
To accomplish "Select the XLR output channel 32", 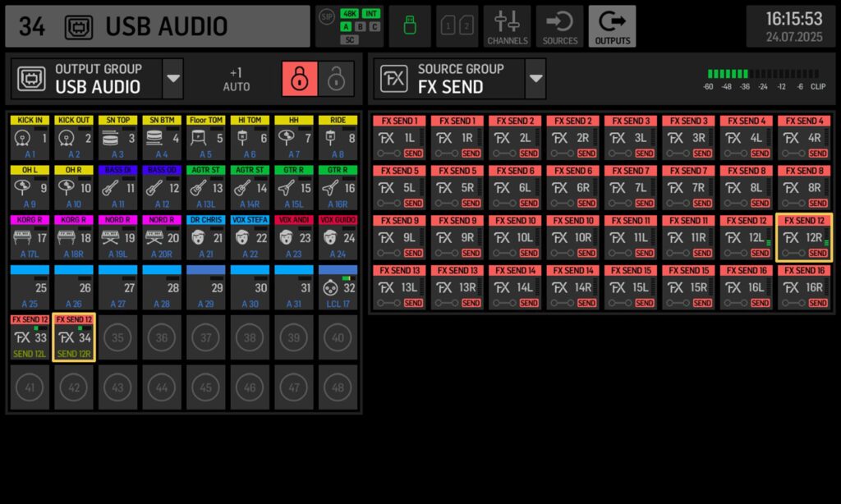I will click(338, 286).
